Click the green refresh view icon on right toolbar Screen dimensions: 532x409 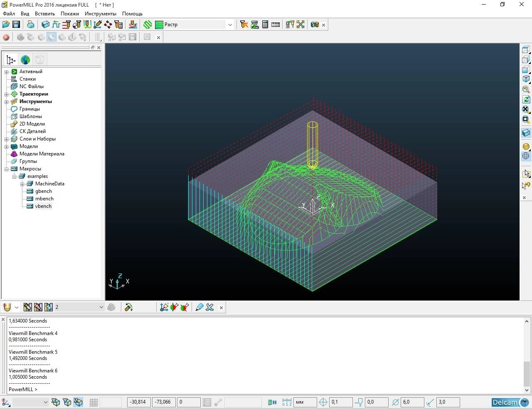click(x=526, y=99)
